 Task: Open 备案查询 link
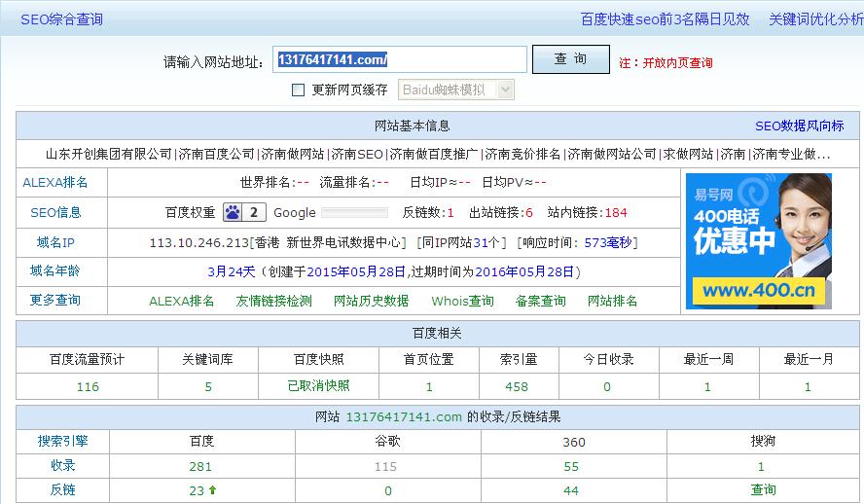tap(540, 302)
